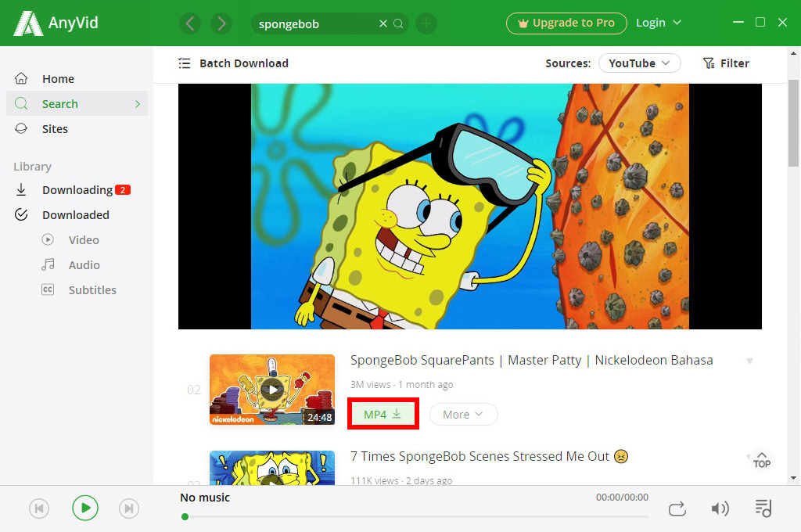The image size is (801, 532).
Task: Go forward with the right arrow button
Action: click(221, 23)
